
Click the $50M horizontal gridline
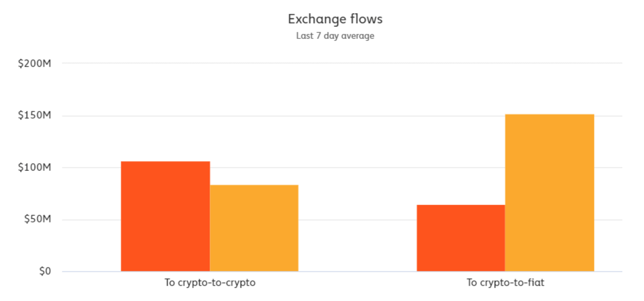coord(357,220)
